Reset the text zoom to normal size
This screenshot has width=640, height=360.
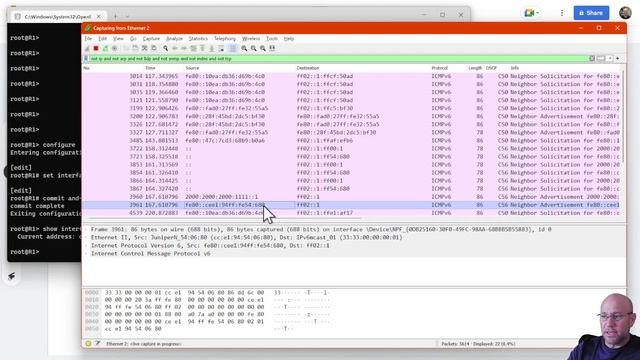point(263,48)
